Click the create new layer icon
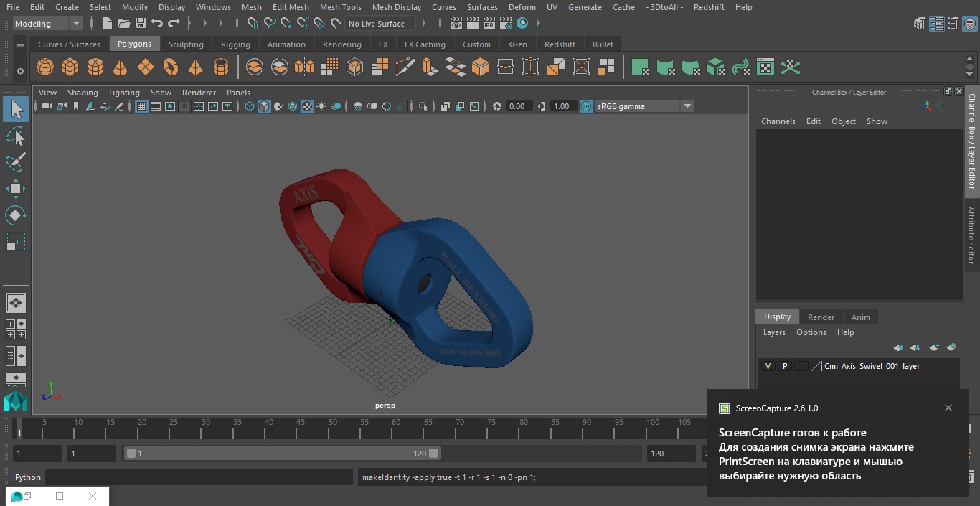 click(934, 347)
